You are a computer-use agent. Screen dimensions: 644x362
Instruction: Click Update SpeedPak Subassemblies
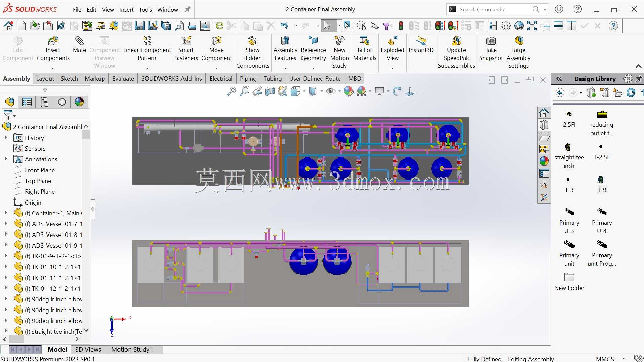(456, 52)
